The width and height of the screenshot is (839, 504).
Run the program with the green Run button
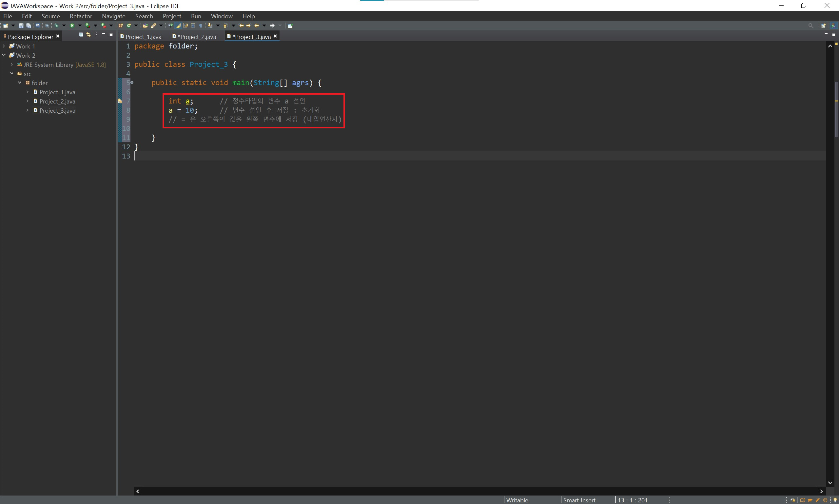pyautogui.click(x=72, y=26)
